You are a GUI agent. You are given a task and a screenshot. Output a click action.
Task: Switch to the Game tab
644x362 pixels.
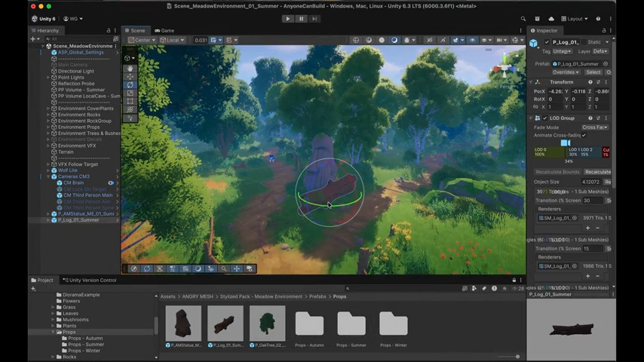[x=164, y=30]
